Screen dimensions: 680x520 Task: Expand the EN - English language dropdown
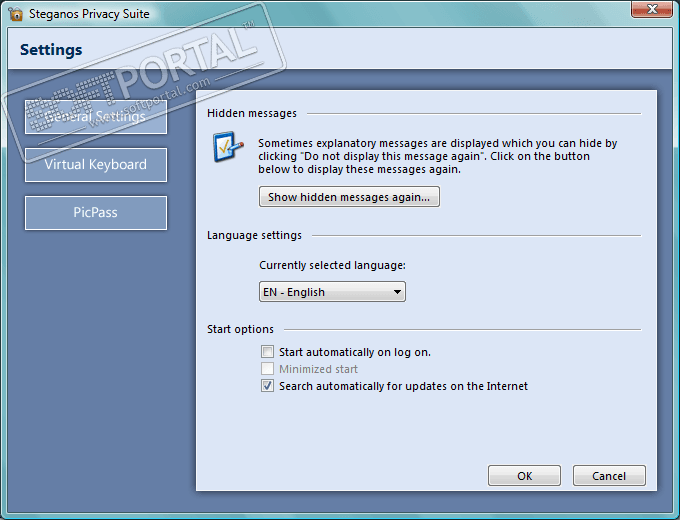coord(332,292)
